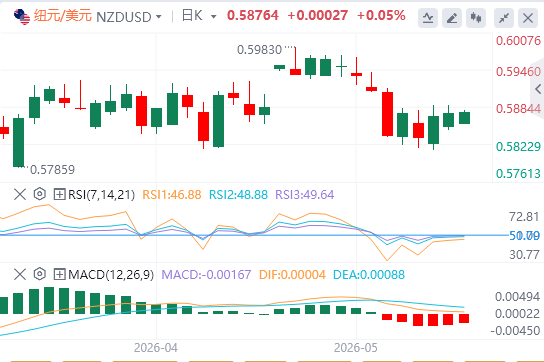Remove the RSI indicator panel
544x362 pixels.
tap(20, 194)
